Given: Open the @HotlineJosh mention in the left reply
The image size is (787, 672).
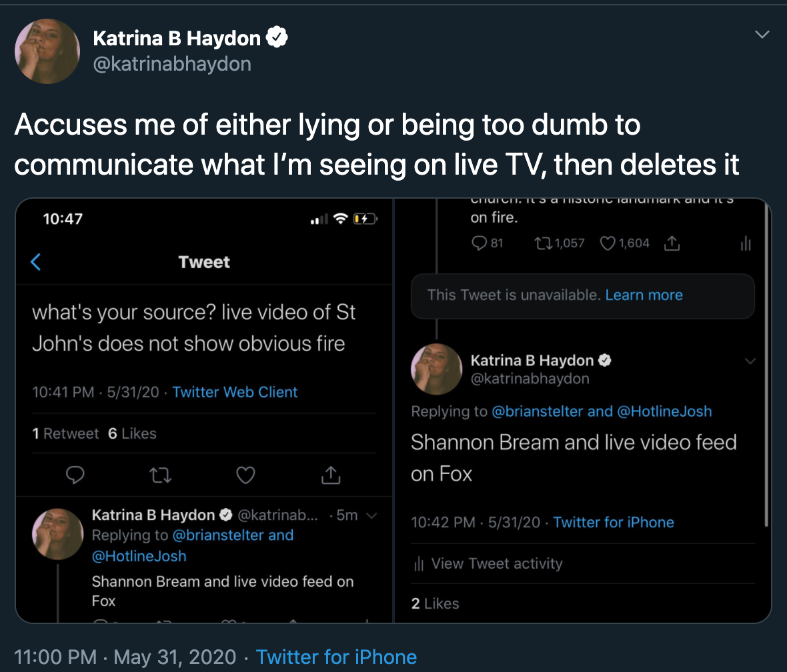Looking at the screenshot, I should [139, 556].
